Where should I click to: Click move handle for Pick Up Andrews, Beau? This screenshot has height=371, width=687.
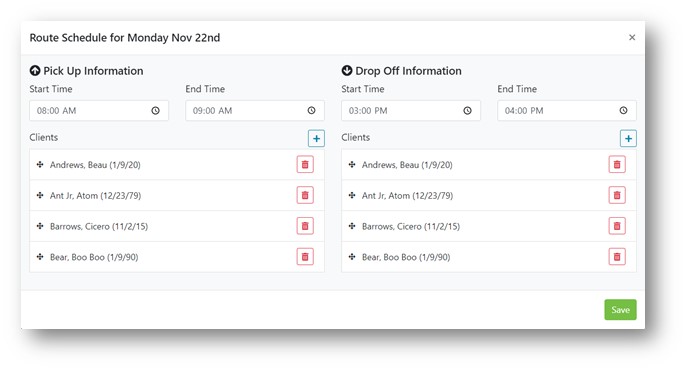pos(40,165)
